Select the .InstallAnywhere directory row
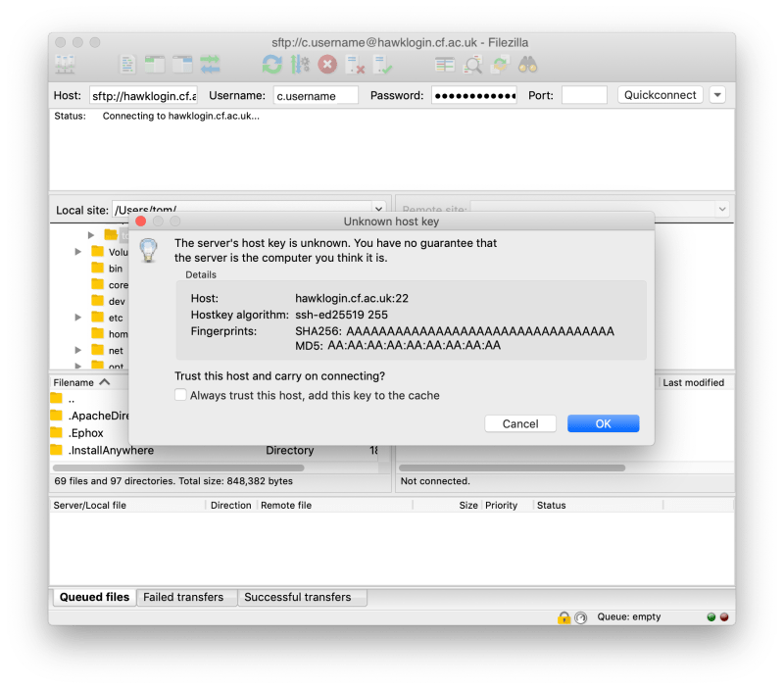 (x=215, y=450)
